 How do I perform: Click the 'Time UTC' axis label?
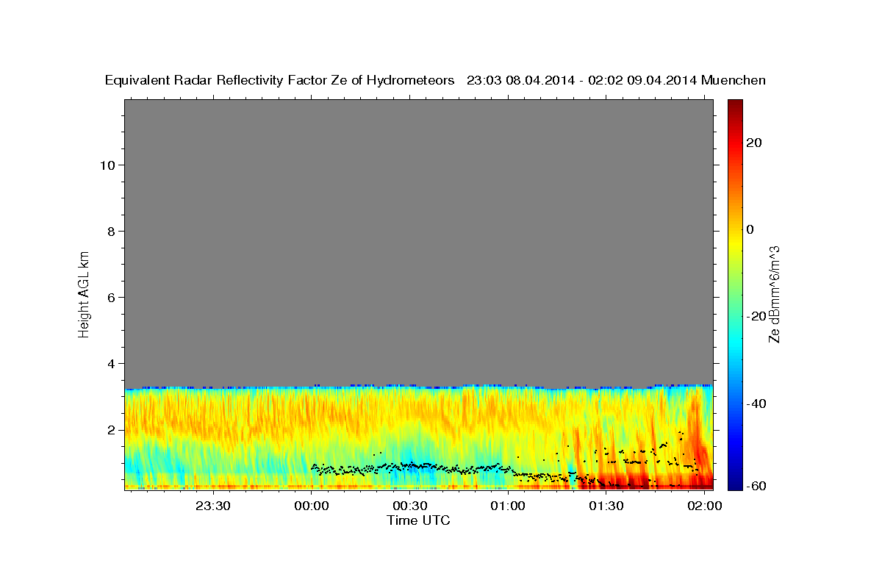[418, 520]
